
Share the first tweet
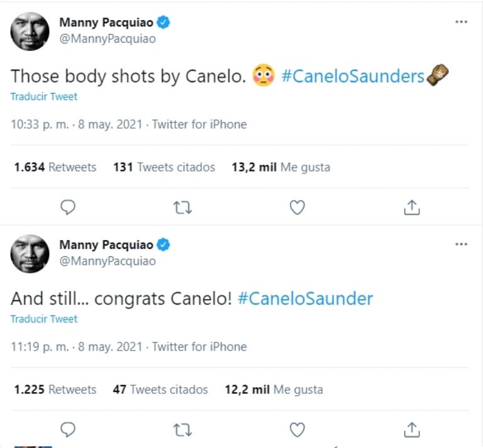click(411, 207)
